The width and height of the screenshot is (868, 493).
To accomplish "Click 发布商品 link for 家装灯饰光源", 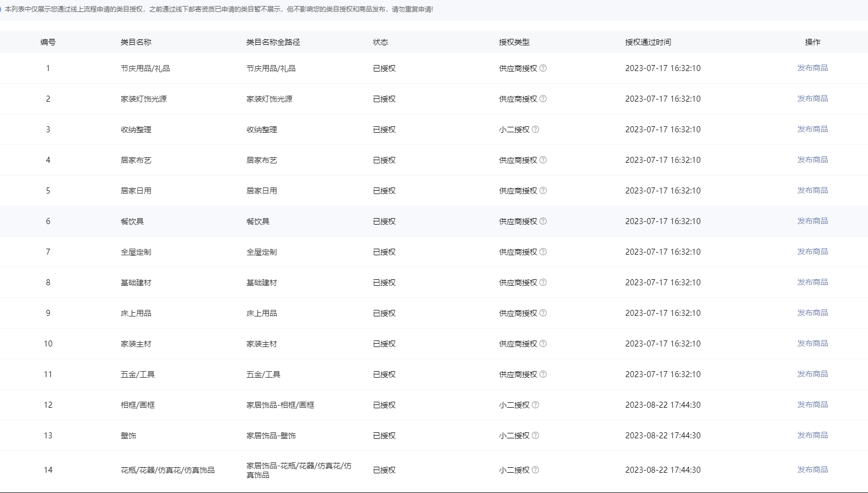I will 812,98.
